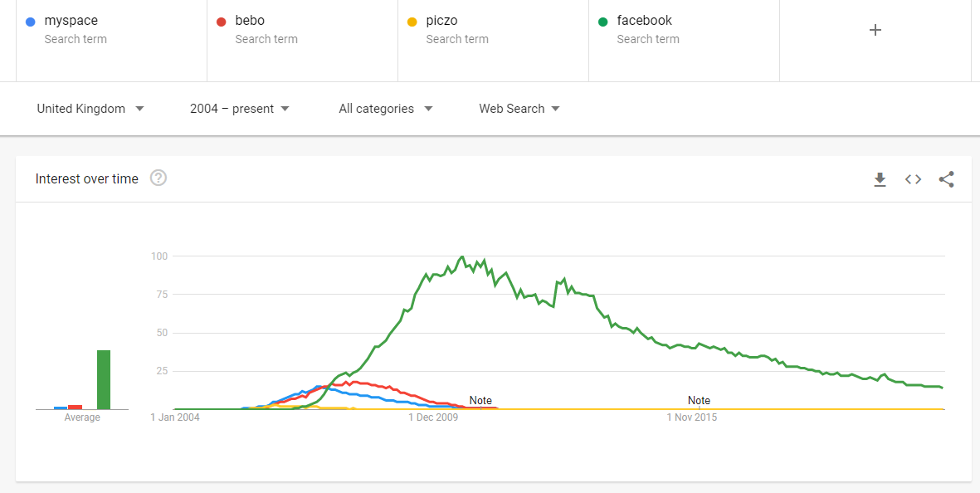Image resolution: width=980 pixels, height=493 pixels.
Task: Add a comparison term with plus icon
Action: tap(875, 30)
